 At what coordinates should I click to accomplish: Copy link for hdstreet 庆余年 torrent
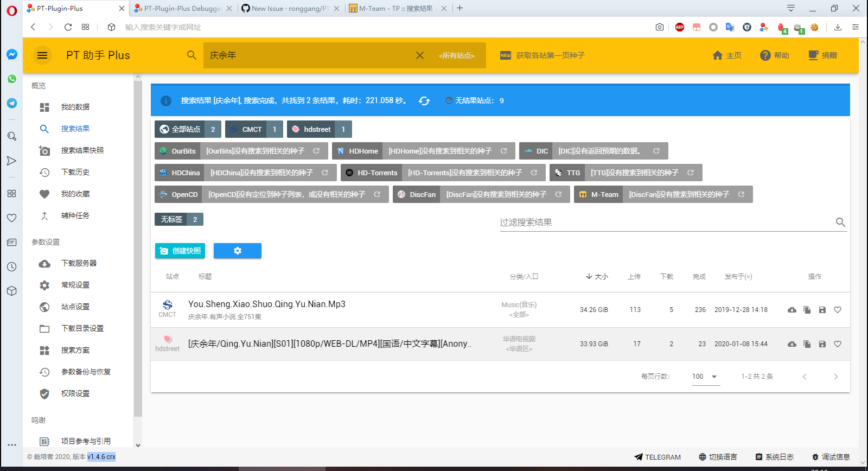pos(807,344)
